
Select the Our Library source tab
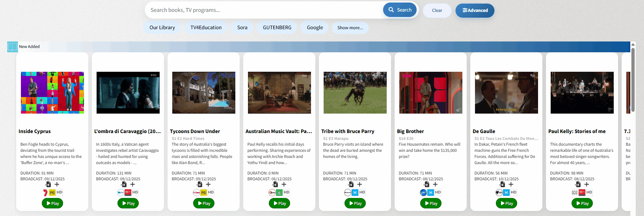tap(162, 28)
